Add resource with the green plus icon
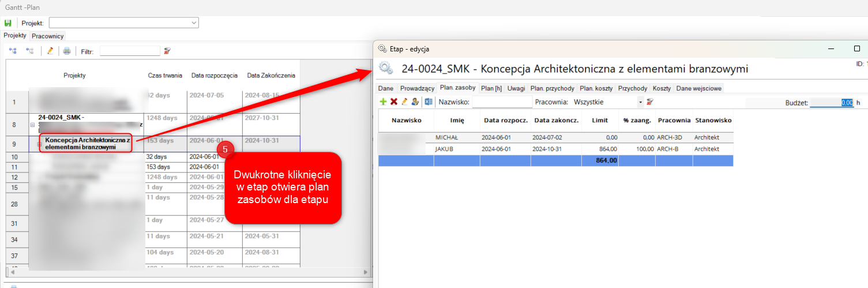The image size is (868, 288). coord(383,102)
